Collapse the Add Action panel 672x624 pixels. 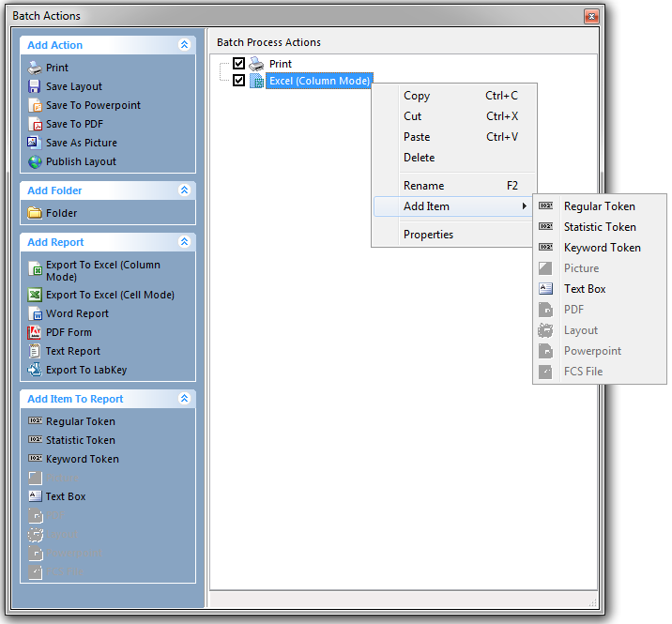click(x=184, y=45)
